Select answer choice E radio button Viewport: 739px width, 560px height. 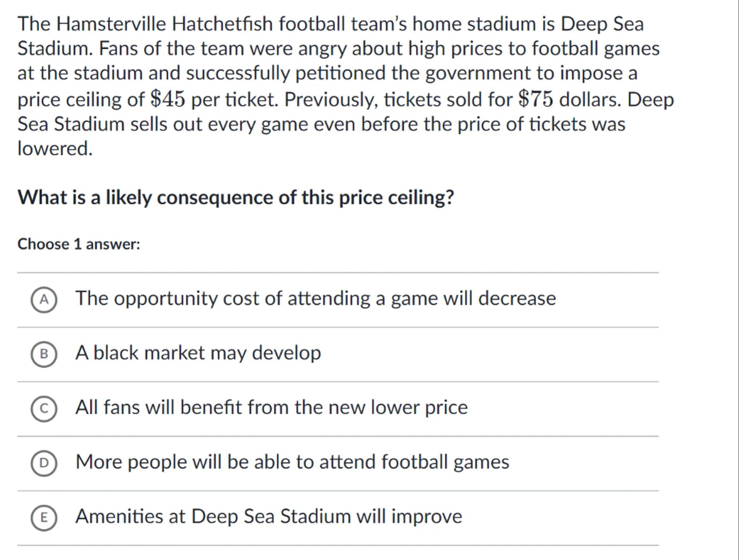(x=44, y=517)
